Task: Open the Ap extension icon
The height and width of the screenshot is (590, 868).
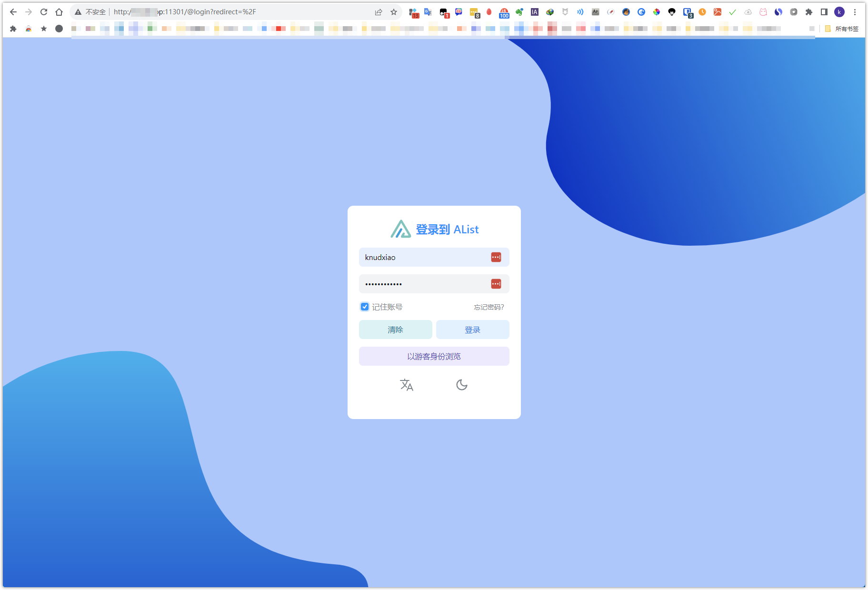Action: pos(595,12)
